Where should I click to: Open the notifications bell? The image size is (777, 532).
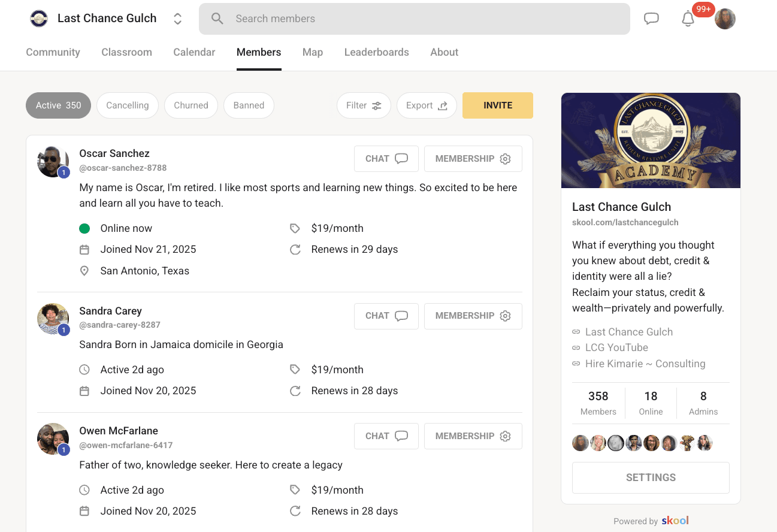tap(688, 19)
